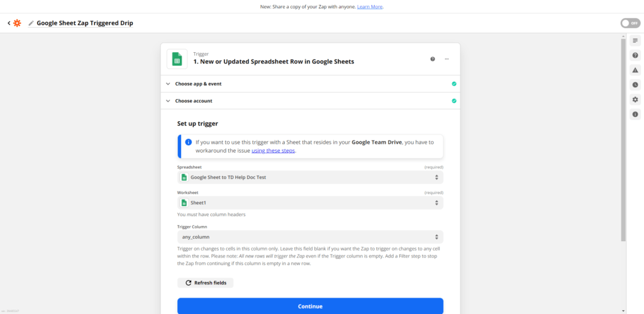644x314 pixels.
Task: Click the blue Continue button
Action: click(x=310, y=306)
